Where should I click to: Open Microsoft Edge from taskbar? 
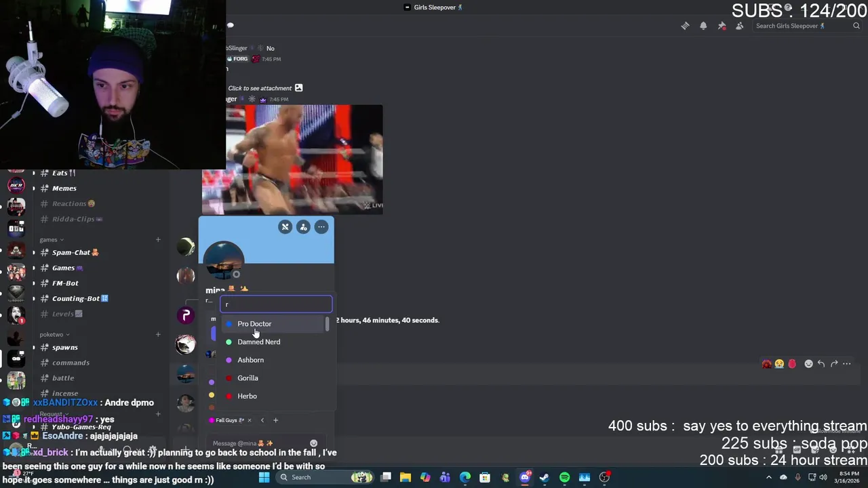click(465, 477)
